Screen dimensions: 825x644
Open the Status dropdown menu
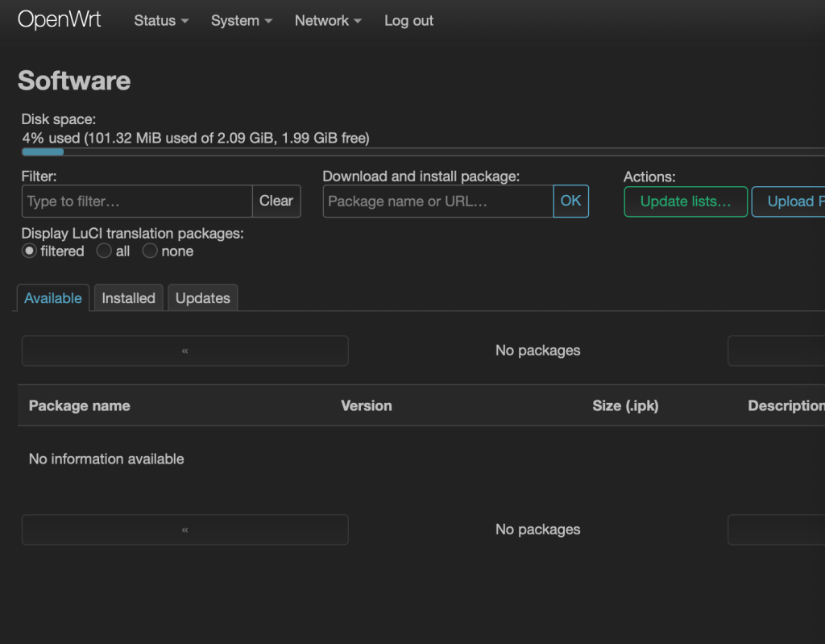coord(161,21)
